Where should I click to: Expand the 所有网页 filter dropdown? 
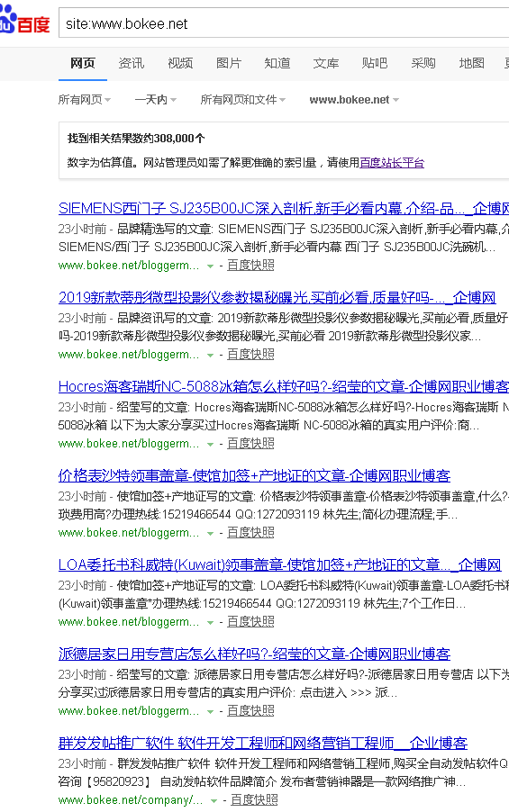(85, 99)
